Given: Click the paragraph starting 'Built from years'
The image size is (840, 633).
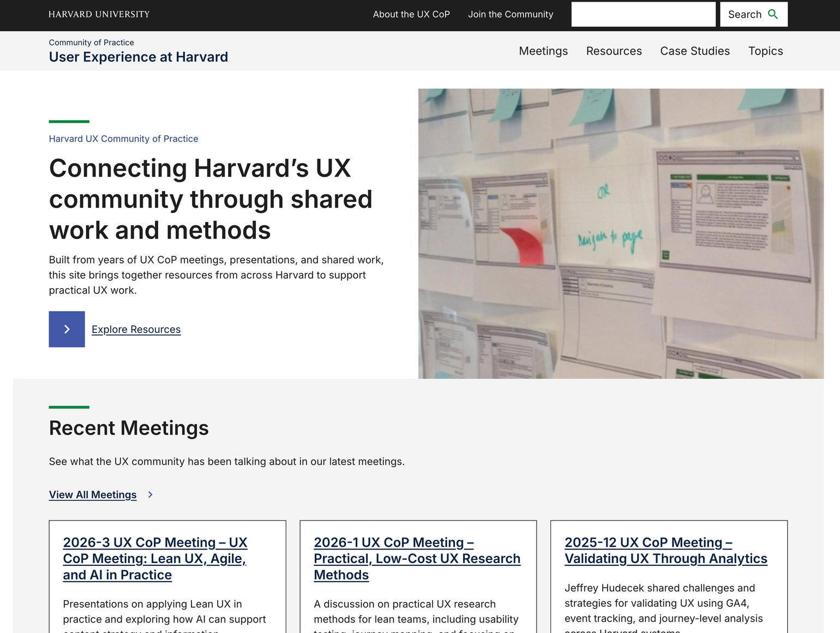Looking at the screenshot, I should tap(217, 275).
